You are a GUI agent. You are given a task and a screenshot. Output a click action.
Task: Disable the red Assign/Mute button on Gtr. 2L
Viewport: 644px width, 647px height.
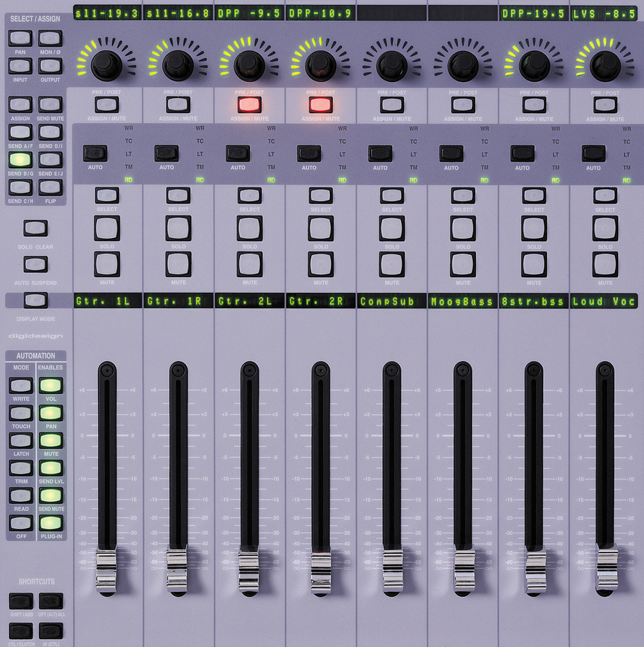[249, 105]
